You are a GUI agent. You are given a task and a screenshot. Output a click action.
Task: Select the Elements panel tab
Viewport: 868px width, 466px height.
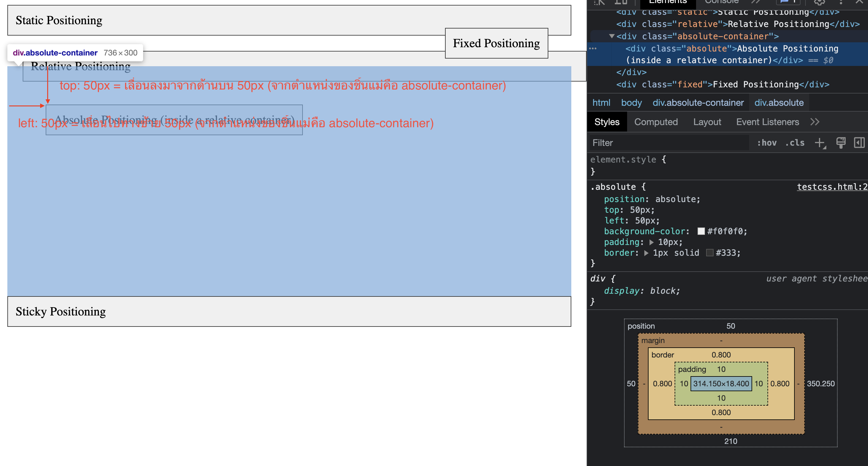pos(668,2)
